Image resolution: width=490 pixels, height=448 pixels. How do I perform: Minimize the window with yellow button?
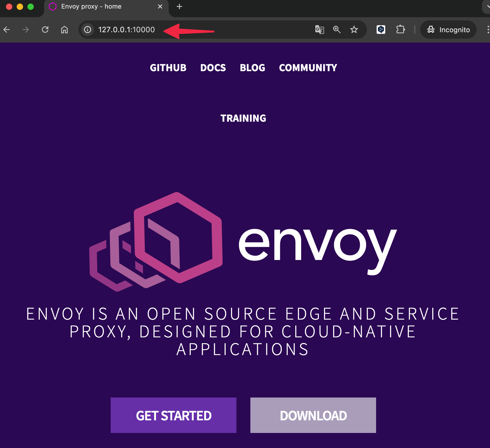20,7
